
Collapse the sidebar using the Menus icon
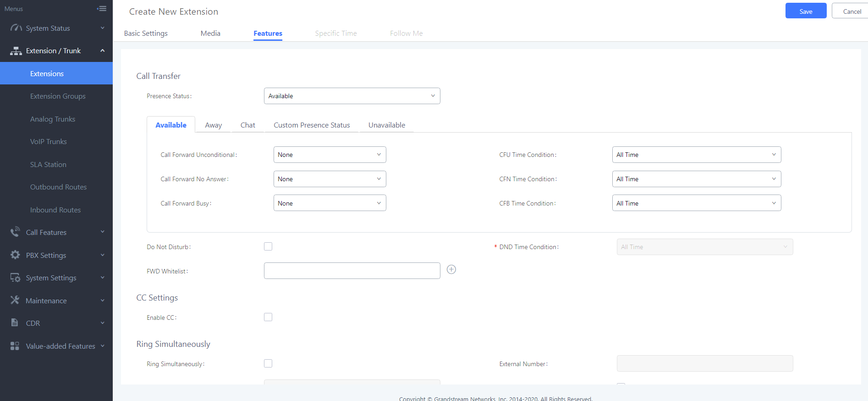(x=102, y=9)
